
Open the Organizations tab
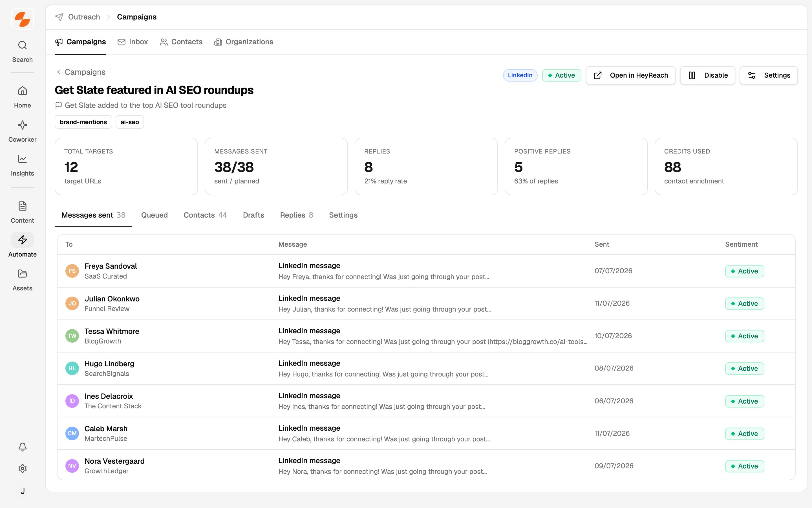[244, 42]
